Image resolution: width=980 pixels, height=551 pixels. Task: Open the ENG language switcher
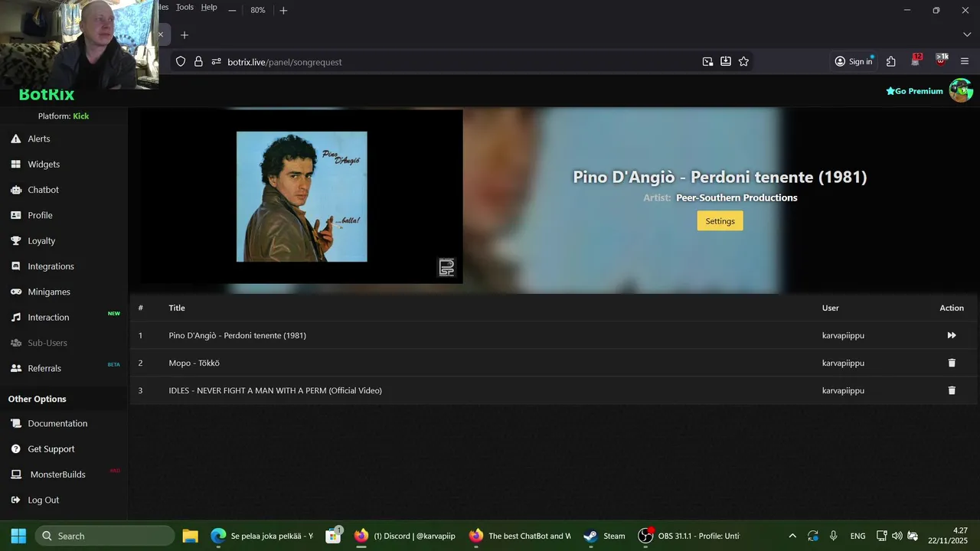click(x=858, y=536)
